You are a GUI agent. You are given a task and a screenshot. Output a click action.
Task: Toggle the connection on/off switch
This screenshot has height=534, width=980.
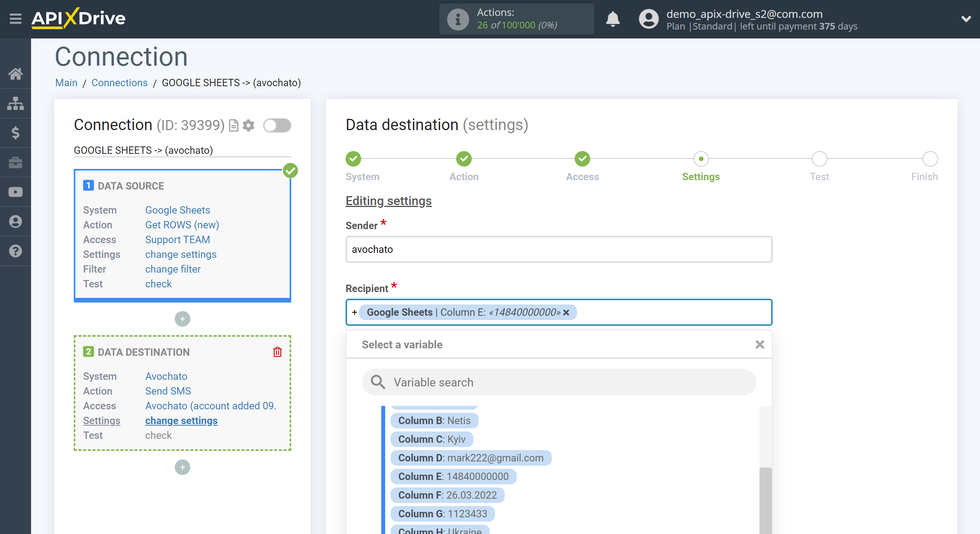click(277, 125)
